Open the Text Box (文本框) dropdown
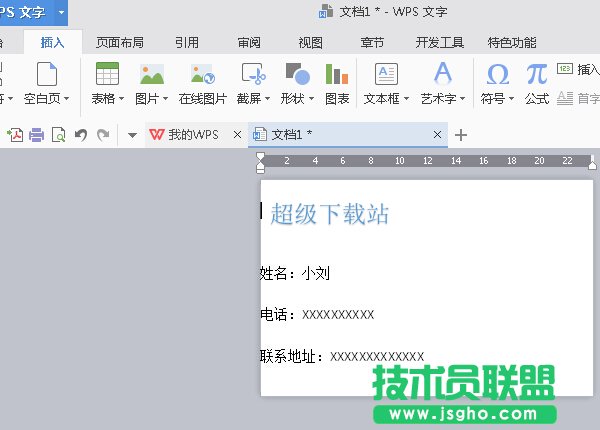The image size is (600, 430). (386, 99)
